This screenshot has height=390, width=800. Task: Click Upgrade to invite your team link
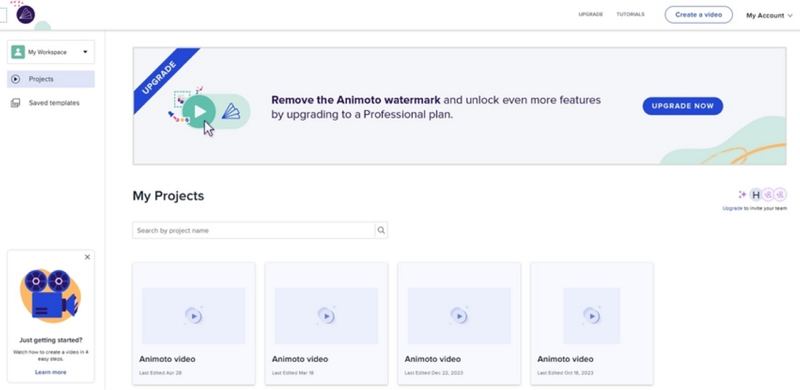755,208
